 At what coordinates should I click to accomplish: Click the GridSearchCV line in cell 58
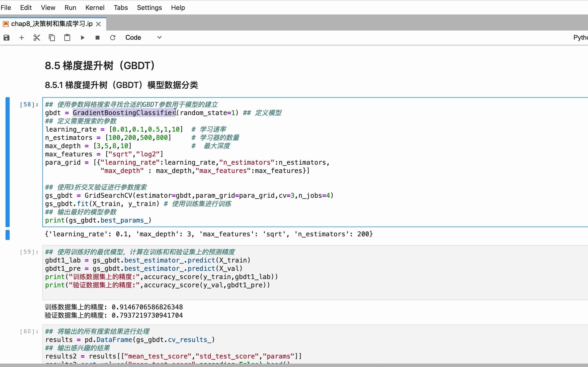pos(189,195)
